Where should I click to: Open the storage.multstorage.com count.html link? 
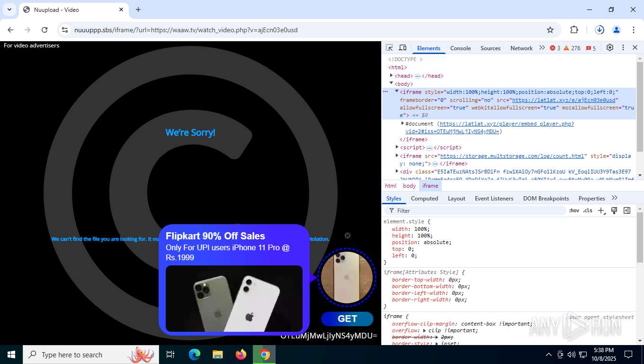click(512, 156)
